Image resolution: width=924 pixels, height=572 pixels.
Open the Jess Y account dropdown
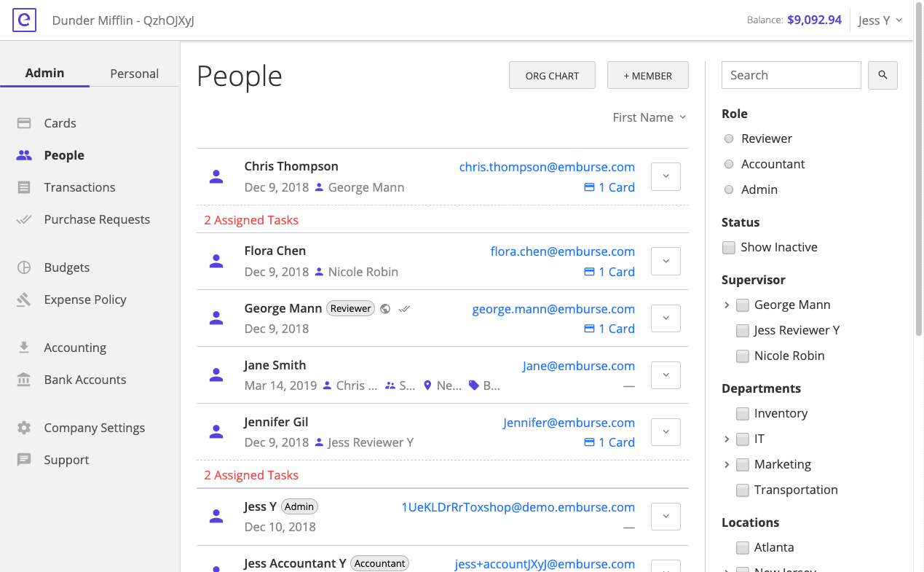coord(880,20)
